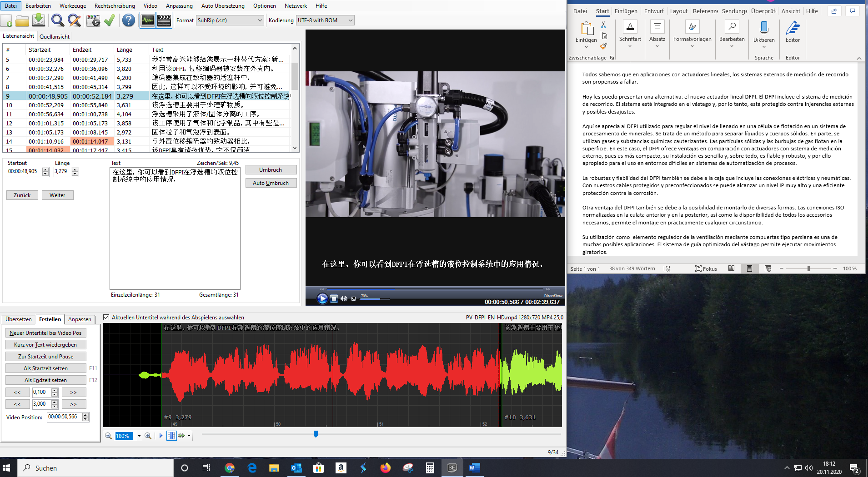Screen dimensions: 868x477
Task: Click Zur Startzeit und Pause
Action: tap(45, 357)
